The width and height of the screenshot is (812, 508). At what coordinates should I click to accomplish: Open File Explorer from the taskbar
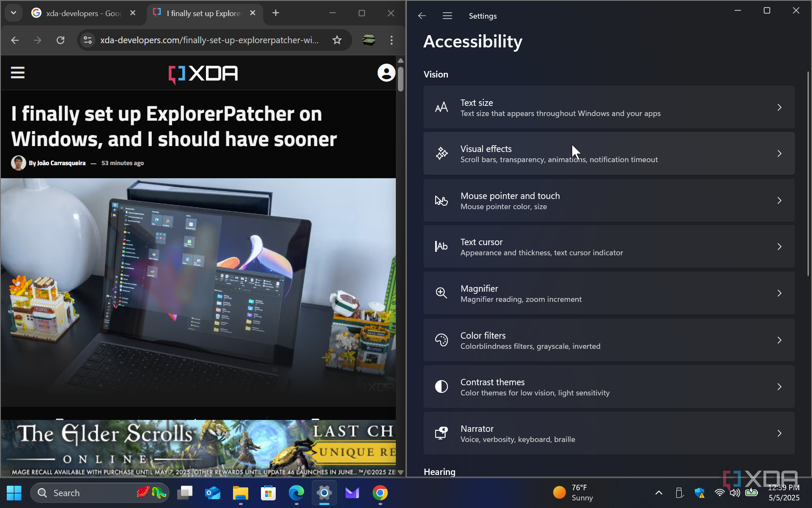(241, 493)
